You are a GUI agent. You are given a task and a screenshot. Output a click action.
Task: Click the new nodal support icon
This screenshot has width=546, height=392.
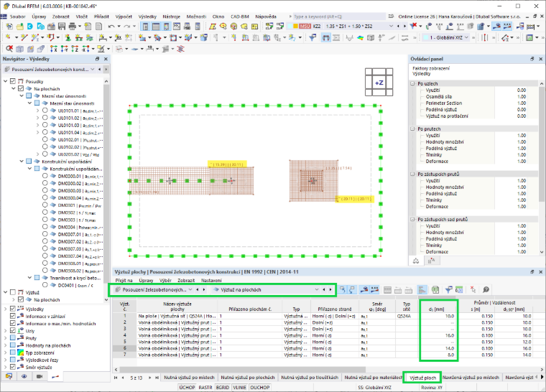click(68, 37)
